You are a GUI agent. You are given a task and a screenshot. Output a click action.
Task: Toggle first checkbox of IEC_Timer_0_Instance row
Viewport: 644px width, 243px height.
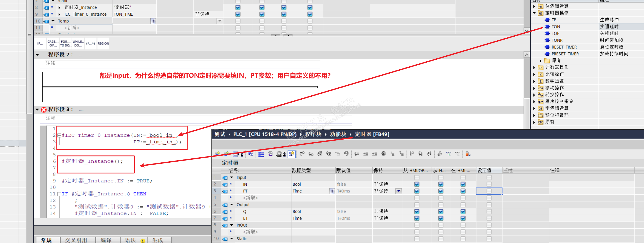[238, 14]
